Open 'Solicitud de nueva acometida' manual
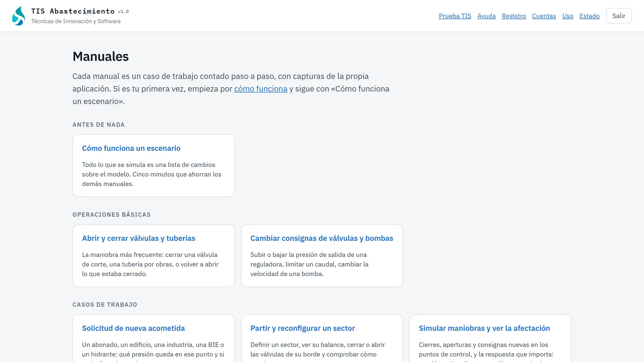The image size is (644, 362). (x=133, y=329)
